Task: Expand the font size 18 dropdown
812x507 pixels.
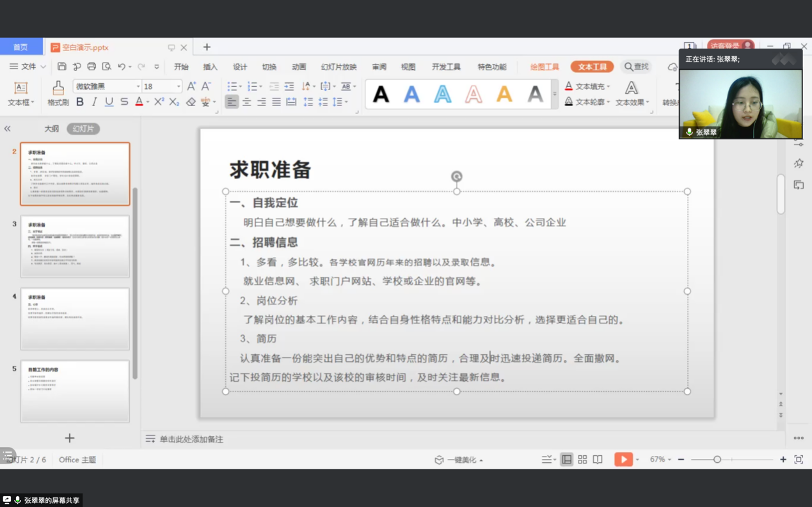Action: coord(179,86)
